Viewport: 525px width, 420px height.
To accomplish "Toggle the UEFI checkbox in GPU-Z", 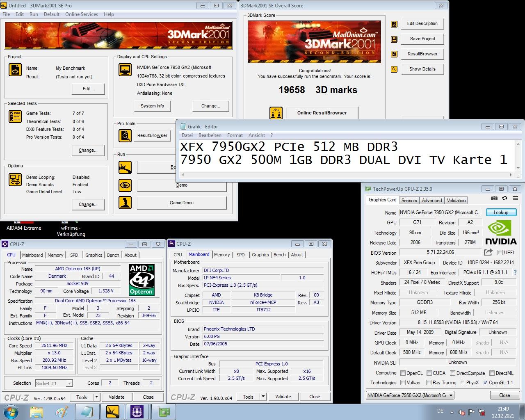I will coord(500,253).
